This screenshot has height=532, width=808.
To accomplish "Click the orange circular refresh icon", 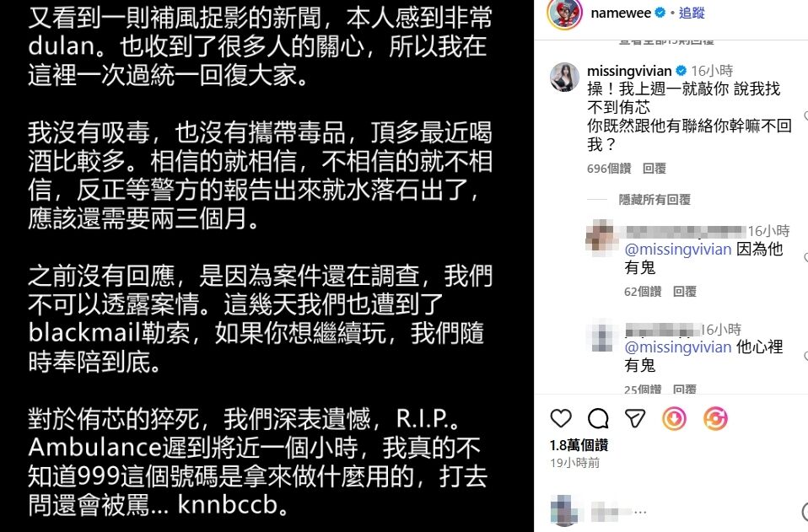I will pos(715,418).
